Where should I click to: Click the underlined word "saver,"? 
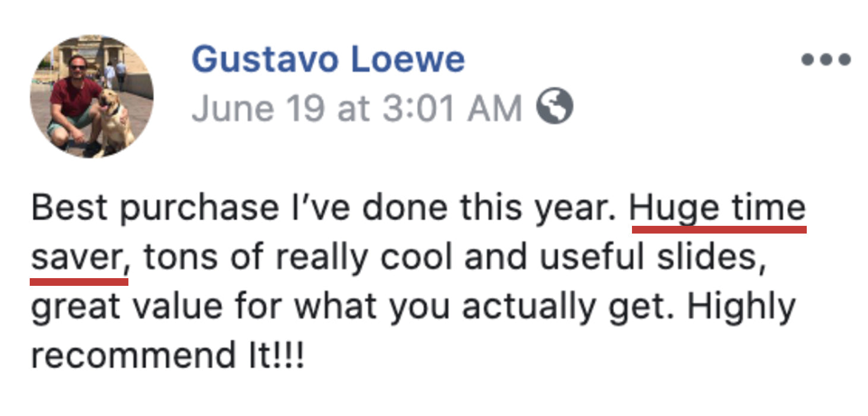click(x=79, y=258)
